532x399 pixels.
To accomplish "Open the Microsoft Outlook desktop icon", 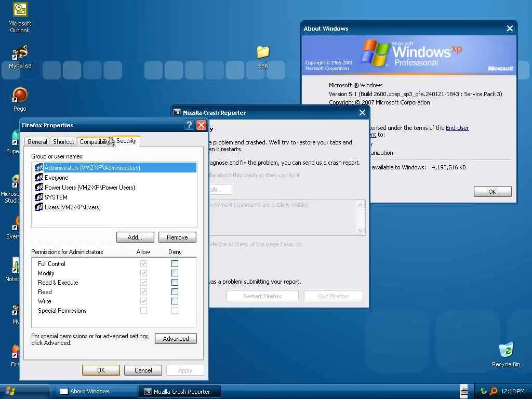I will [x=20, y=17].
